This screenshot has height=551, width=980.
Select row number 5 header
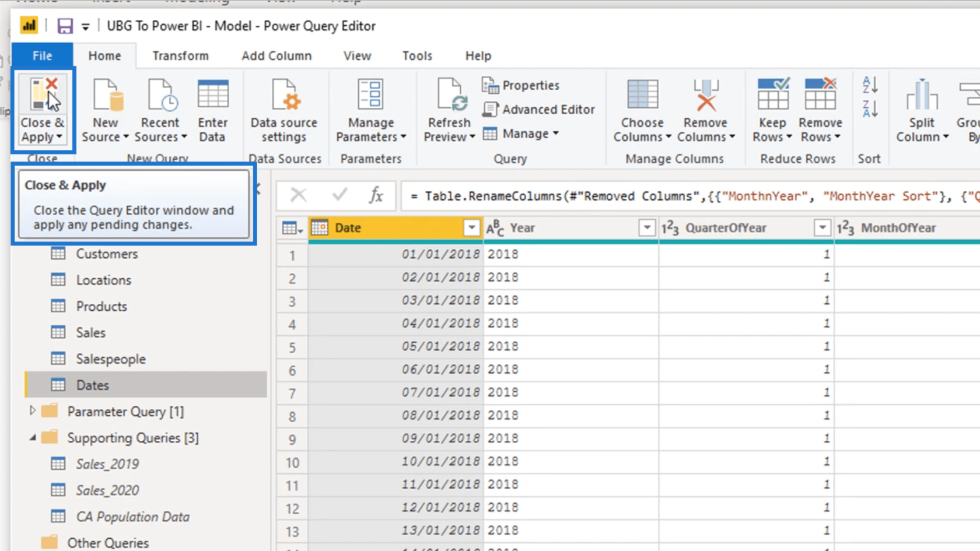click(x=292, y=347)
